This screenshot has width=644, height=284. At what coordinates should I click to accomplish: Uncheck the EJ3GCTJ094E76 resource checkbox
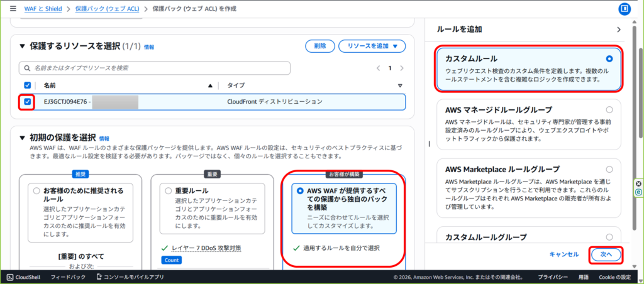[x=26, y=102]
